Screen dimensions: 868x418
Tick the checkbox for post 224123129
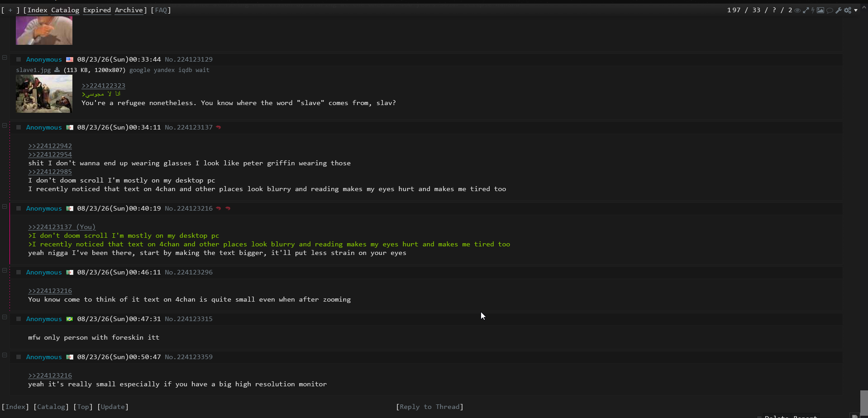pyautogui.click(x=19, y=59)
